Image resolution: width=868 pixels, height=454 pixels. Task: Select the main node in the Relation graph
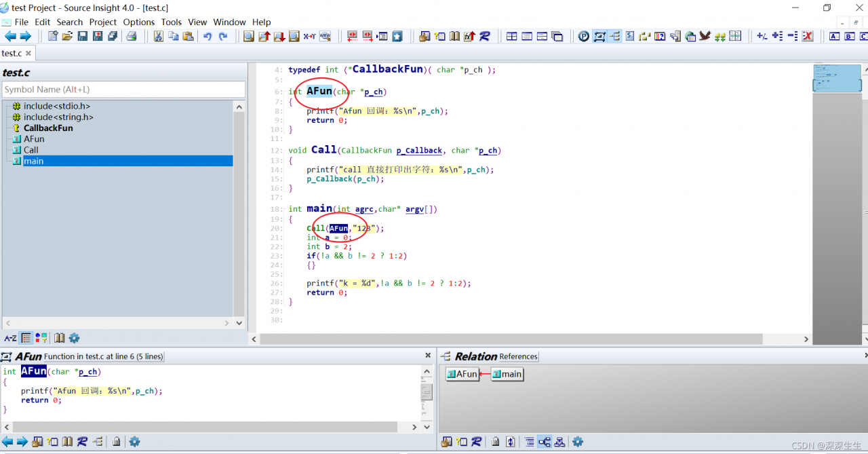coord(507,374)
